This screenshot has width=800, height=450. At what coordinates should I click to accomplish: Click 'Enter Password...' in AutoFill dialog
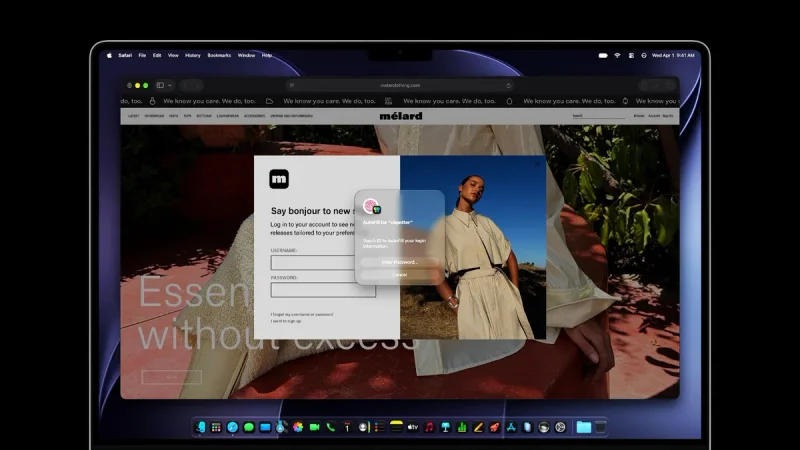tap(399, 262)
